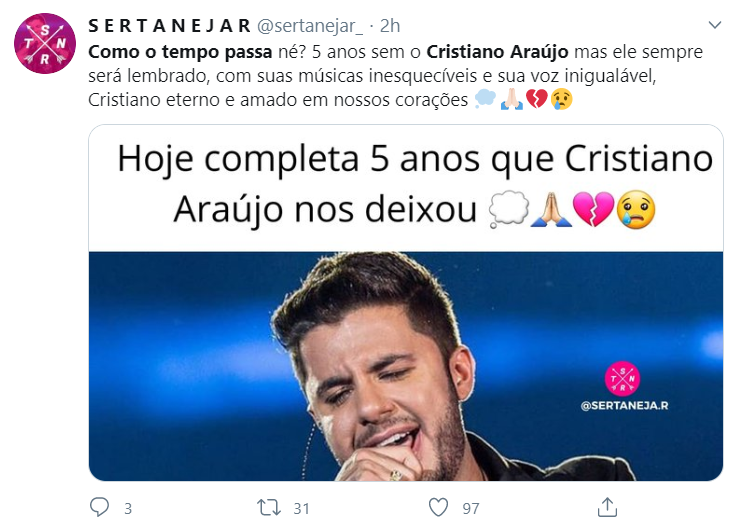Click the like count 97

click(x=471, y=508)
